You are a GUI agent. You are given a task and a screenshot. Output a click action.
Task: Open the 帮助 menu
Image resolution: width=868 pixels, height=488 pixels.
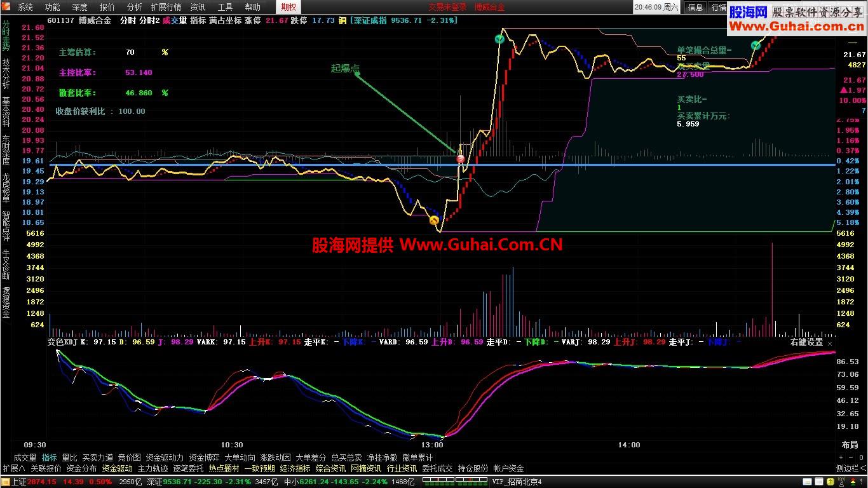tap(252, 7)
